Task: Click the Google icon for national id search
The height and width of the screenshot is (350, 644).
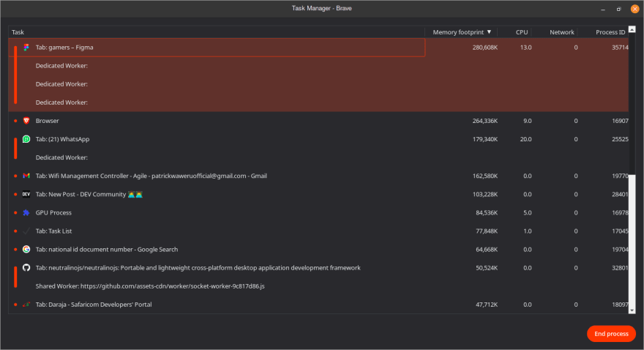Action: pos(26,250)
